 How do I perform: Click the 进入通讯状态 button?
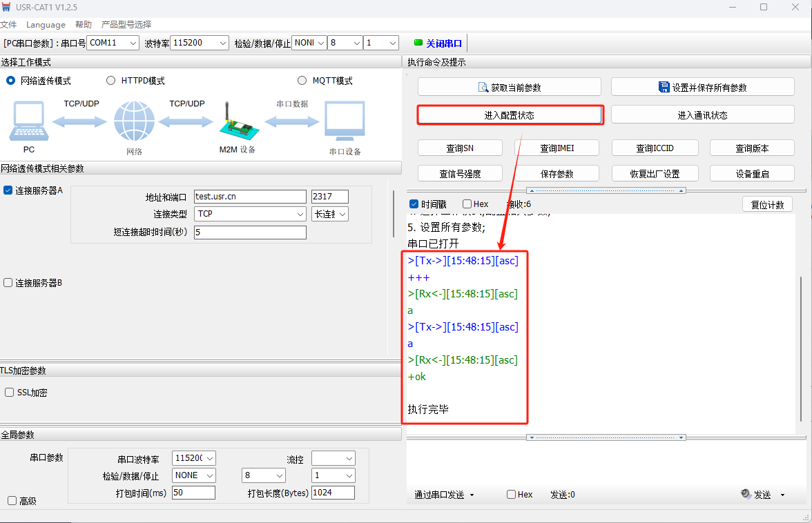pyautogui.click(x=702, y=115)
